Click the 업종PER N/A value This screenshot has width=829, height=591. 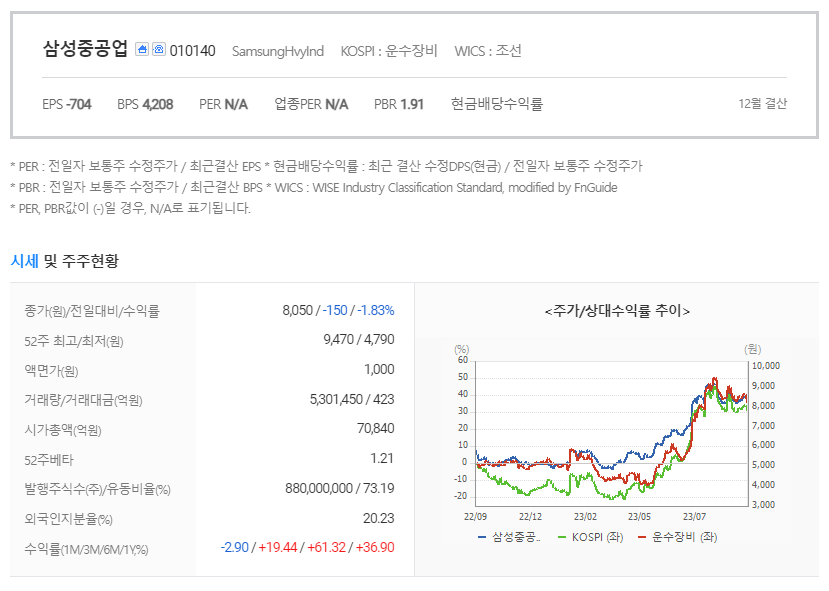point(311,104)
